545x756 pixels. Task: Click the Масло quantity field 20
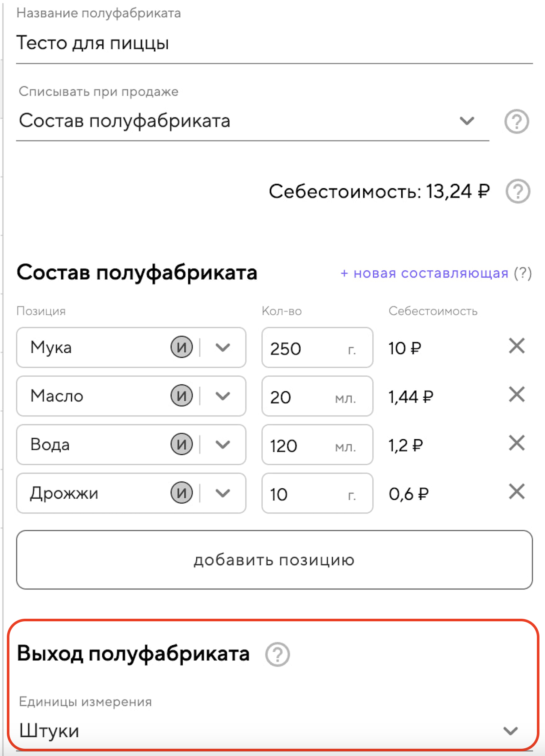[299, 397]
